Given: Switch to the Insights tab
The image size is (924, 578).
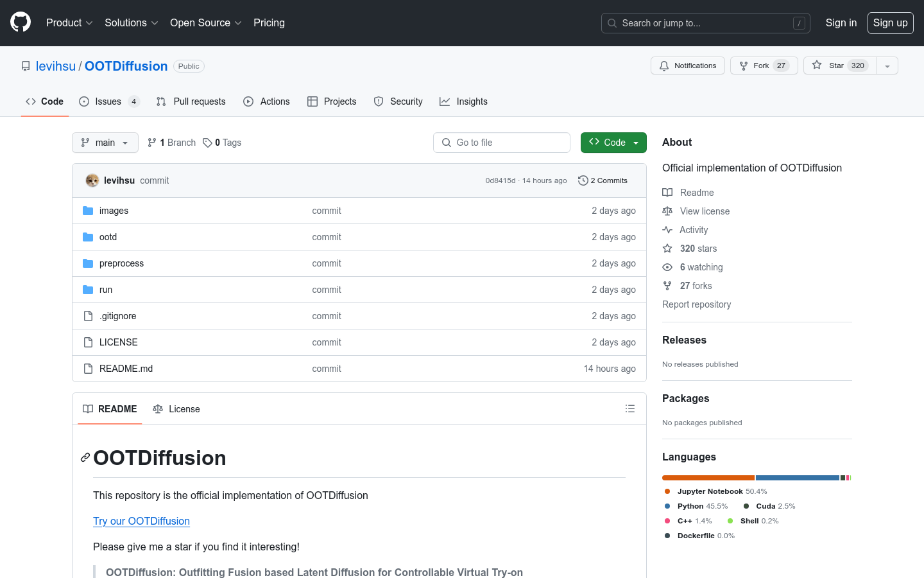Looking at the screenshot, I should pos(463,101).
